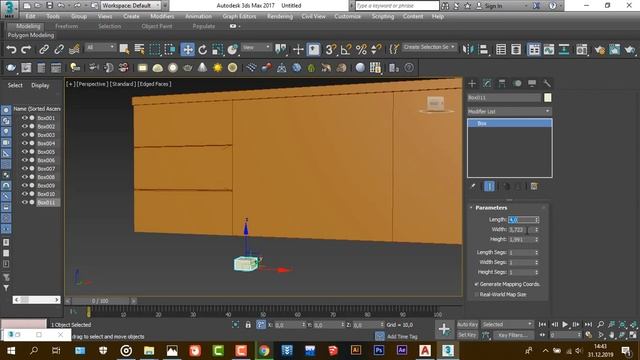Image resolution: width=640 pixels, height=360 pixels.
Task: Click the selection lock toggle icon
Action: pyautogui.click(x=248, y=325)
